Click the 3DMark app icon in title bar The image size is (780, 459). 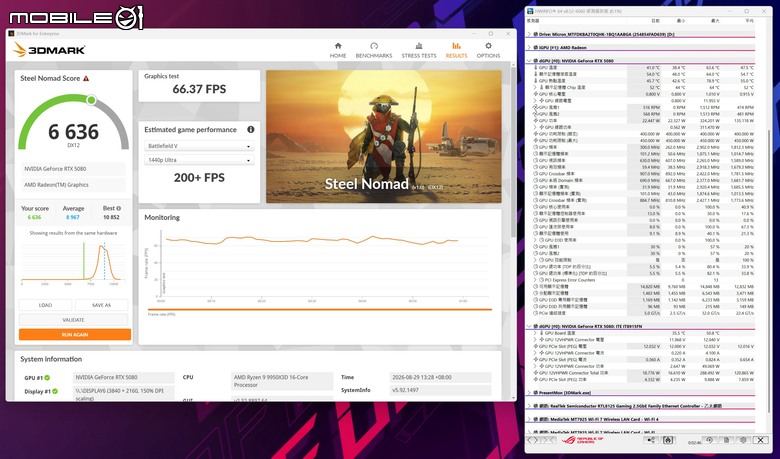(x=12, y=33)
